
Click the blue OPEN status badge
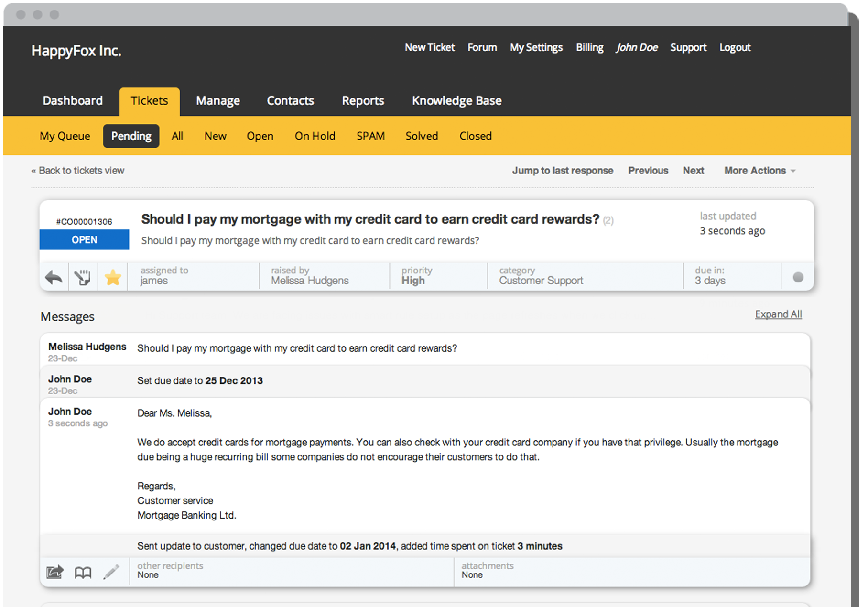pyautogui.click(x=84, y=240)
